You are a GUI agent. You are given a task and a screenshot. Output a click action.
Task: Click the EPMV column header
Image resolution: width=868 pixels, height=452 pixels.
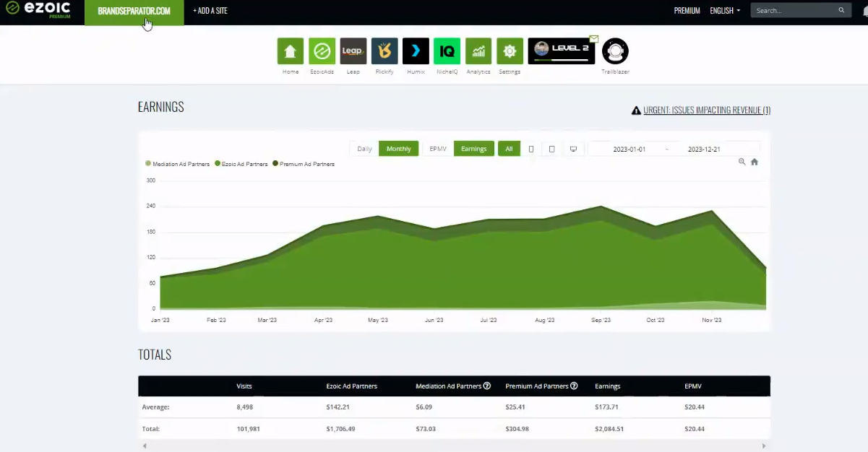point(693,386)
